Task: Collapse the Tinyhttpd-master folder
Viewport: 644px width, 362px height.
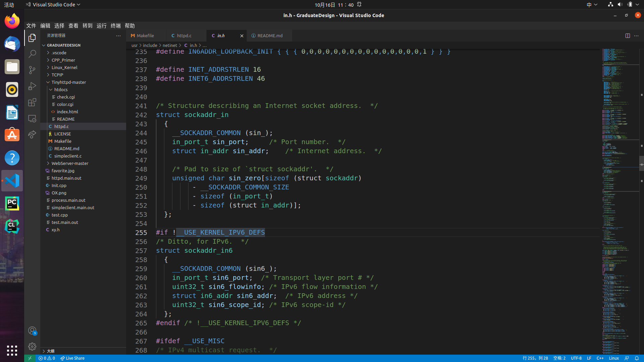Action: 68,82
